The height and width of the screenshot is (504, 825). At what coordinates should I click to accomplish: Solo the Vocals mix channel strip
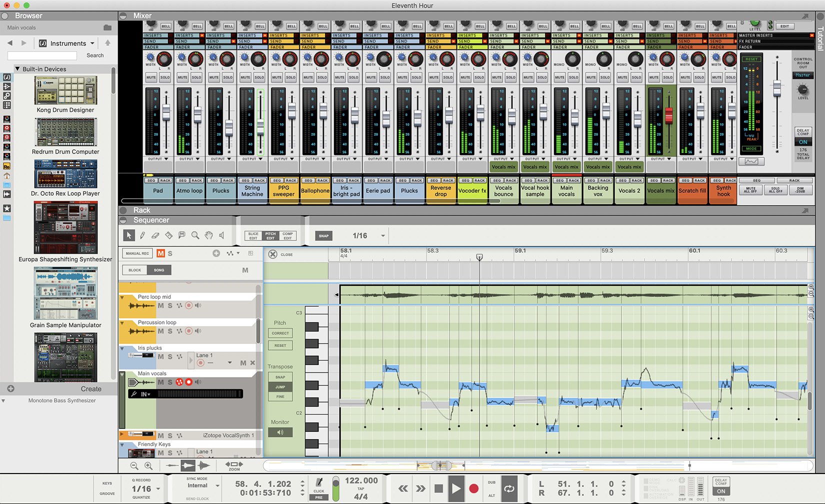pyautogui.click(x=667, y=77)
